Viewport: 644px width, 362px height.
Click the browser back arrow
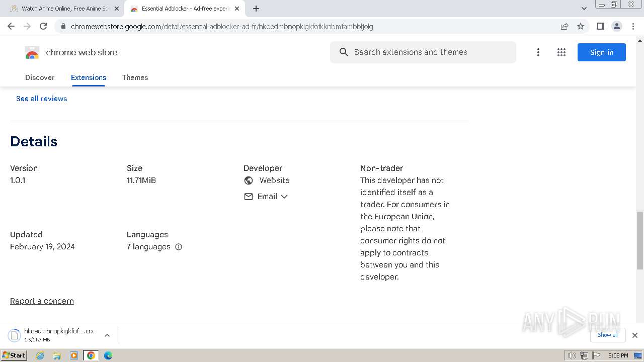pyautogui.click(x=11, y=26)
